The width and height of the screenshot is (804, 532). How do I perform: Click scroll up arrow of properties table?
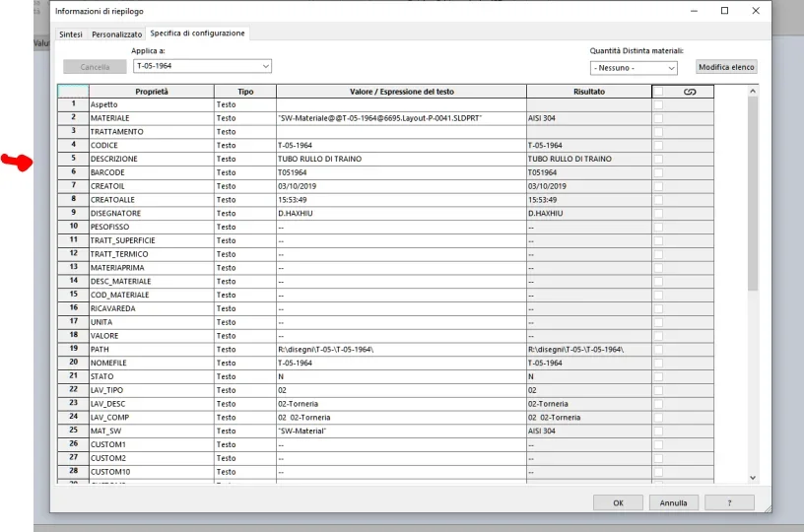pyautogui.click(x=754, y=92)
